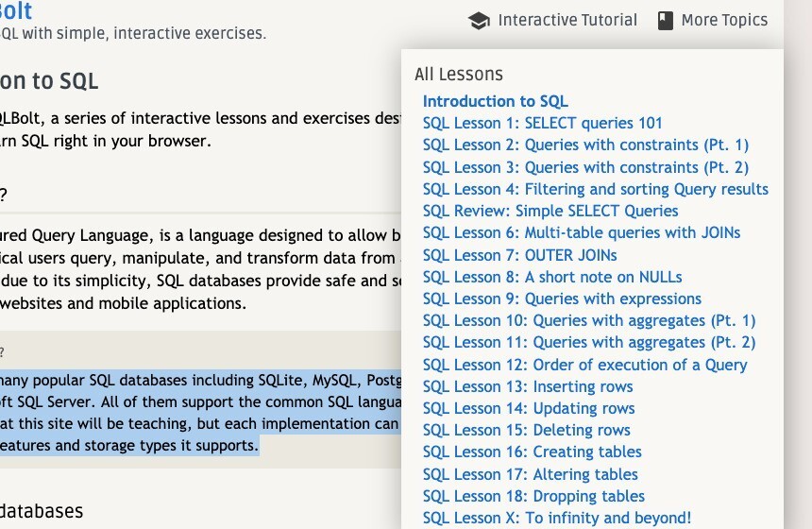812x529 pixels.
Task: Navigate to Lesson 4: Filtering and sorting
Action: (595, 189)
